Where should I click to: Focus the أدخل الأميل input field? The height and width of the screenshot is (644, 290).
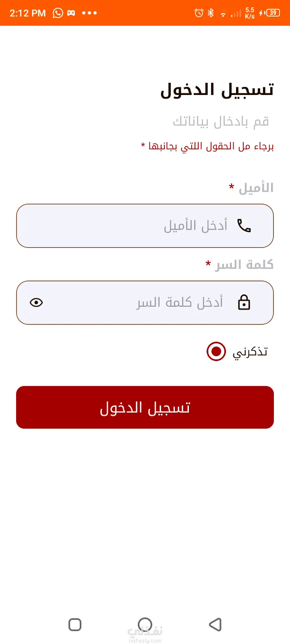coord(161,226)
